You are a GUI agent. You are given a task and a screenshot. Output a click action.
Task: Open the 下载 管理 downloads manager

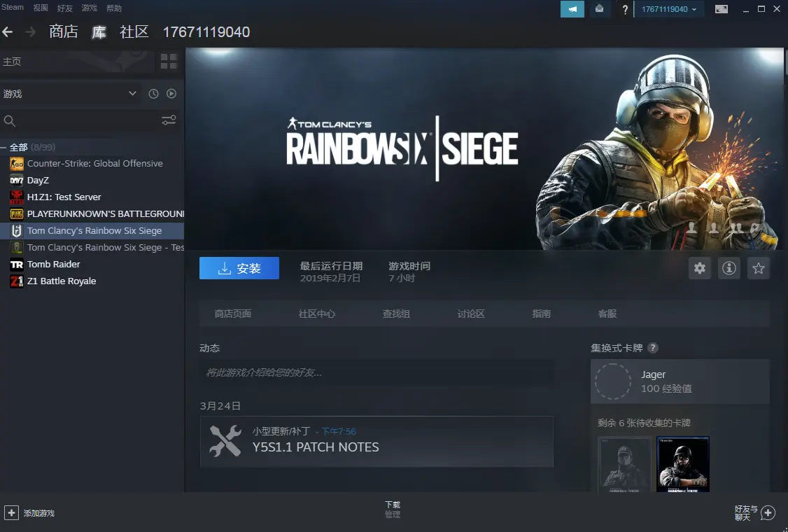coord(393,510)
